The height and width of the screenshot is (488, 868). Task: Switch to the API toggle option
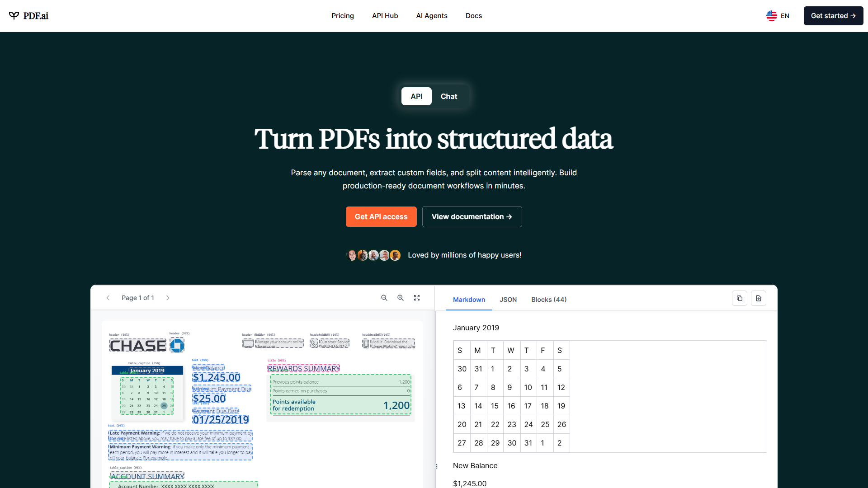tap(416, 96)
